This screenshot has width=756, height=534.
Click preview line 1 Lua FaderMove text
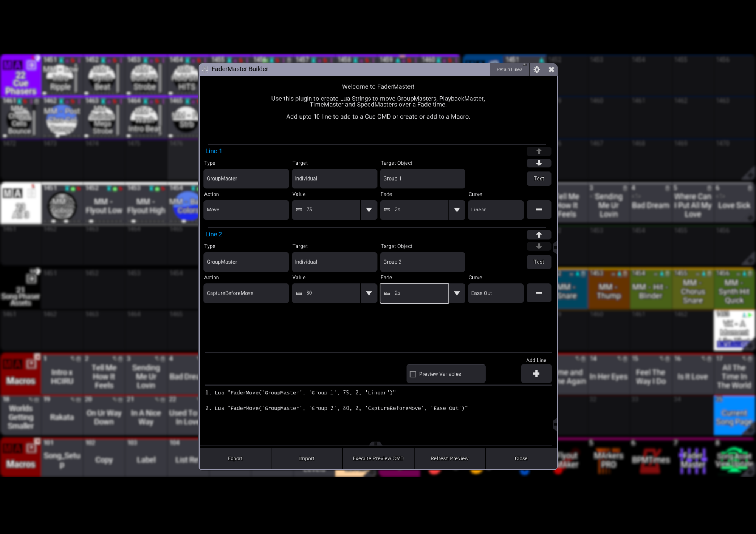coord(301,393)
